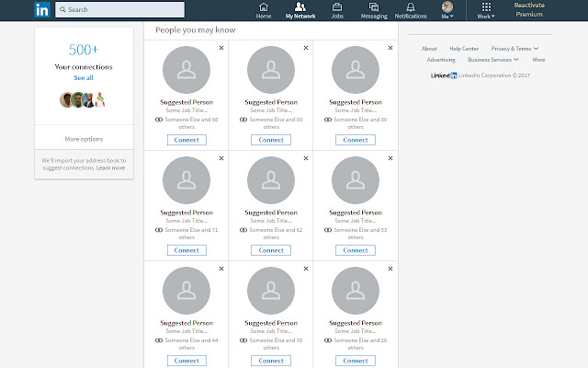588x368 pixels.
Task: Open the Help Center footer link
Action: click(464, 49)
